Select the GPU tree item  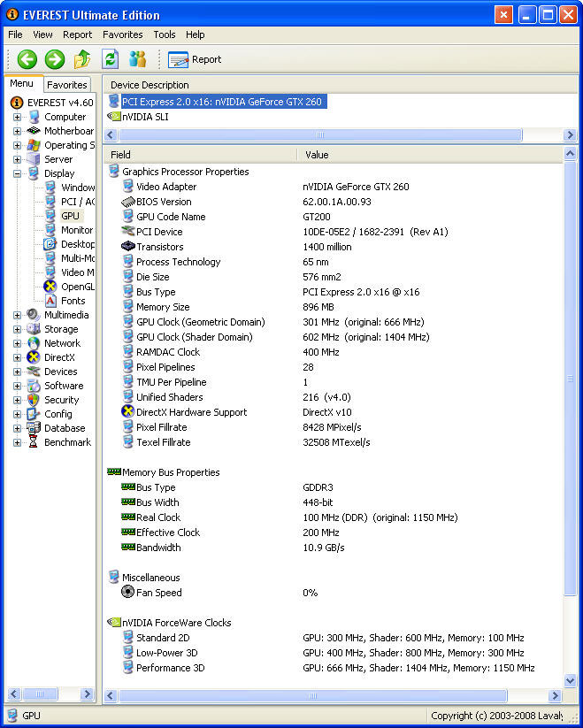click(x=71, y=216)
